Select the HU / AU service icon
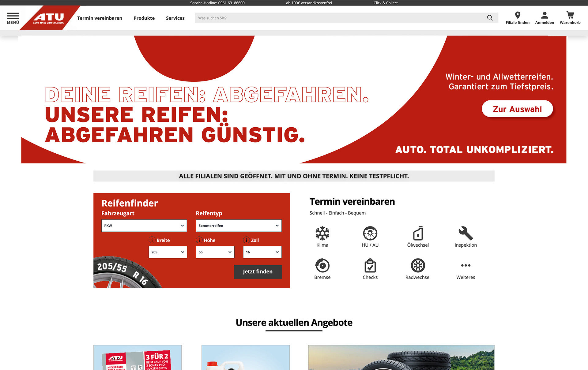 click(370, 234)
